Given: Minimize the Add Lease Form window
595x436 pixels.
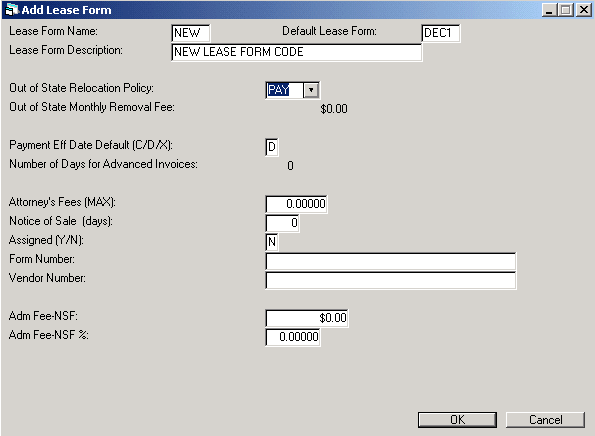Looking at the screenshot, I should pyautogui.click(x=549, y=9).
